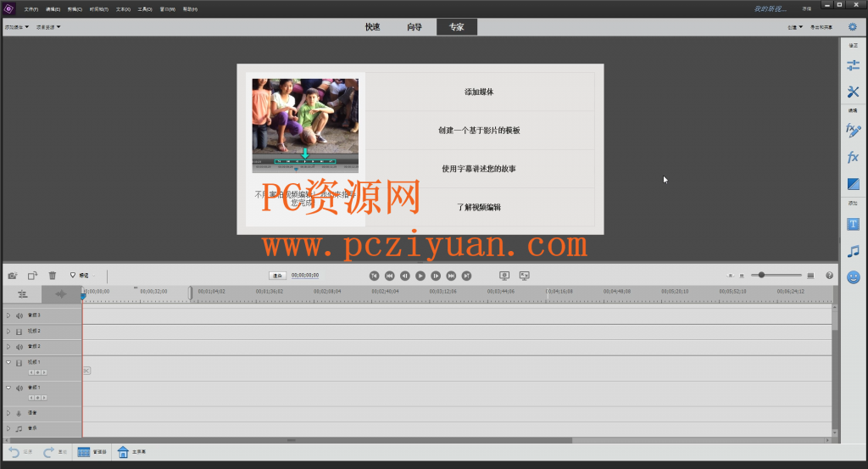The image size is (868, 469).
Task: Click 了解视频编辑 in the welcome dialog
Action: 480,207
